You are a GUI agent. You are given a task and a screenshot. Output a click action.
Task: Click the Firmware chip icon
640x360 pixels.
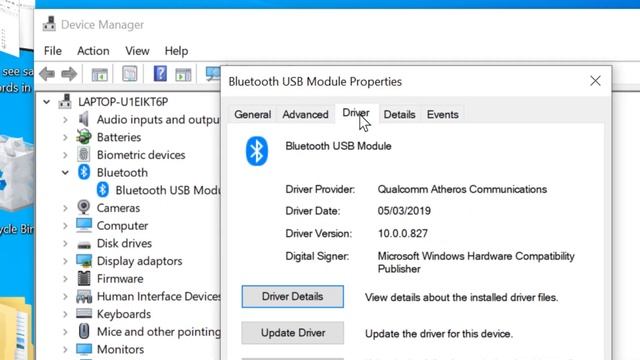coord(84,278)
